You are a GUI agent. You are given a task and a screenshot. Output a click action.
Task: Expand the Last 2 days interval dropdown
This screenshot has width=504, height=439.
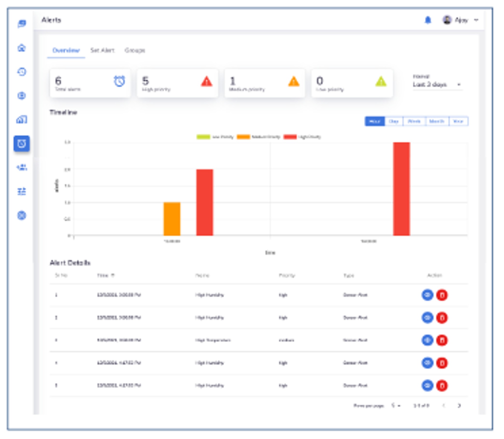point(437,85)
